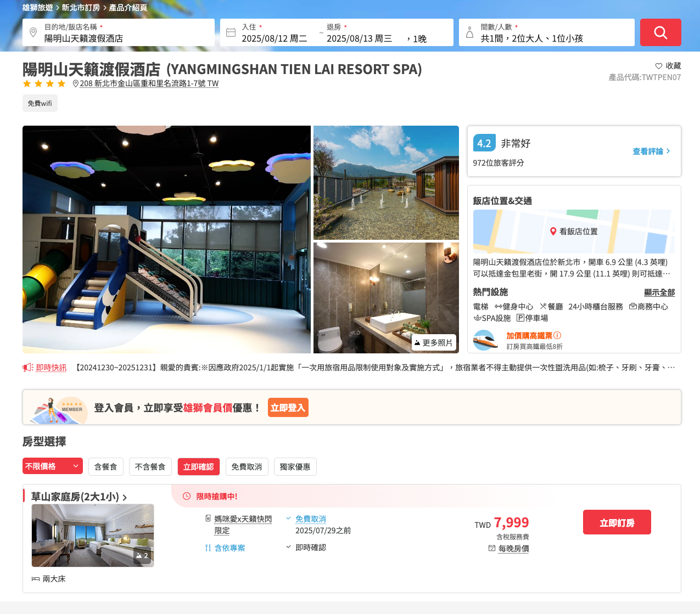Open the rooms and guests selector

tap(546, 33)
